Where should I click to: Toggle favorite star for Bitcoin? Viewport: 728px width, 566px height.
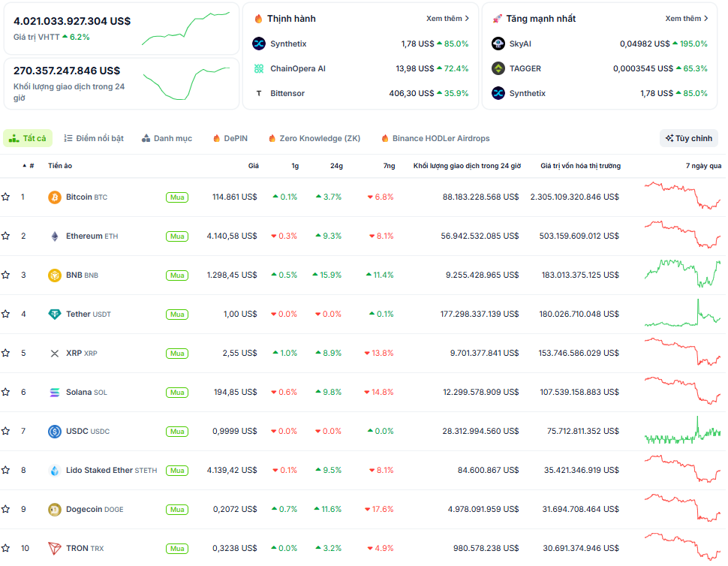[6, 197]
